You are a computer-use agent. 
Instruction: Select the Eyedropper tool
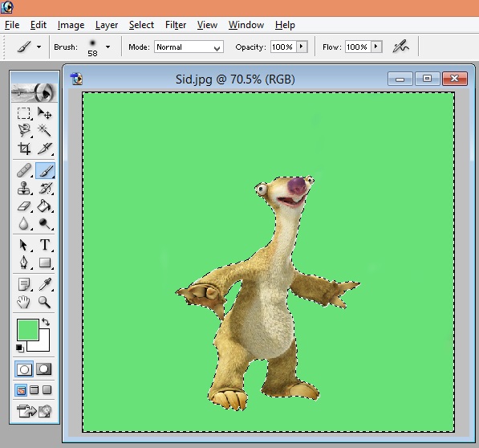[x=45, y=284]
